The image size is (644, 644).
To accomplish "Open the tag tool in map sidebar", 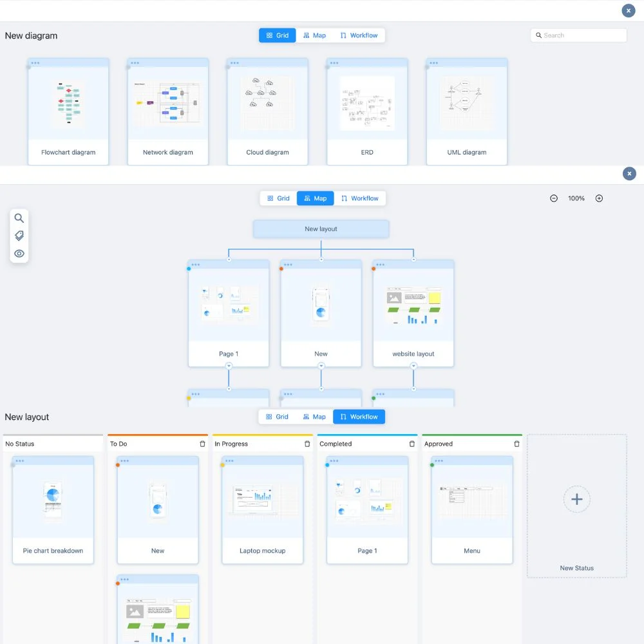I will [19, 235].
